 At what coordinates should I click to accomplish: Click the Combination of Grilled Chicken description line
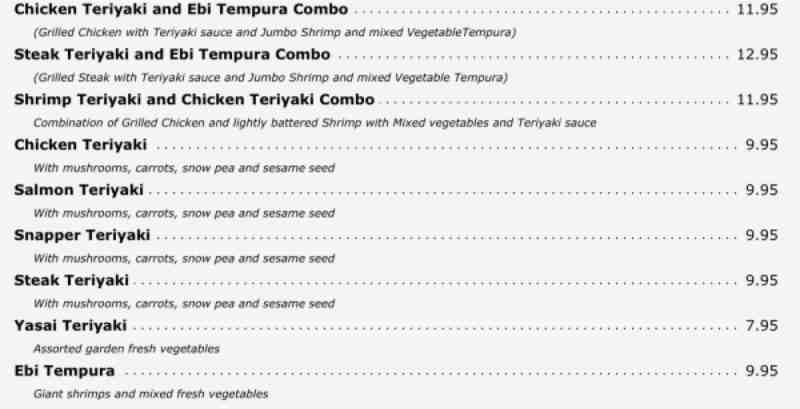click(x=315, y=123)
